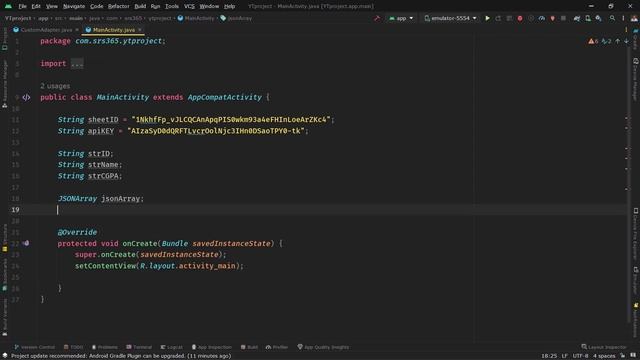Open Build Variants side panel
Image resolution: width=640 pixels, height=360 pixels.
coord(5,318)
